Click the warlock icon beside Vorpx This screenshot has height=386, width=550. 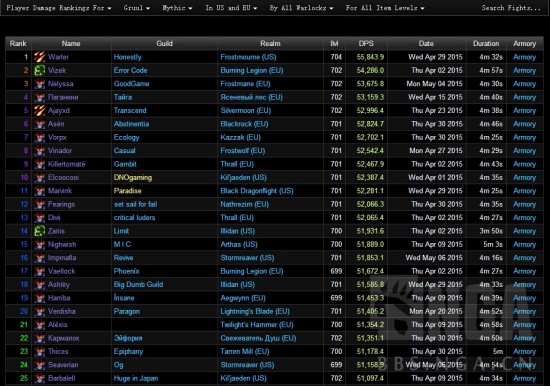click(40, 137)
